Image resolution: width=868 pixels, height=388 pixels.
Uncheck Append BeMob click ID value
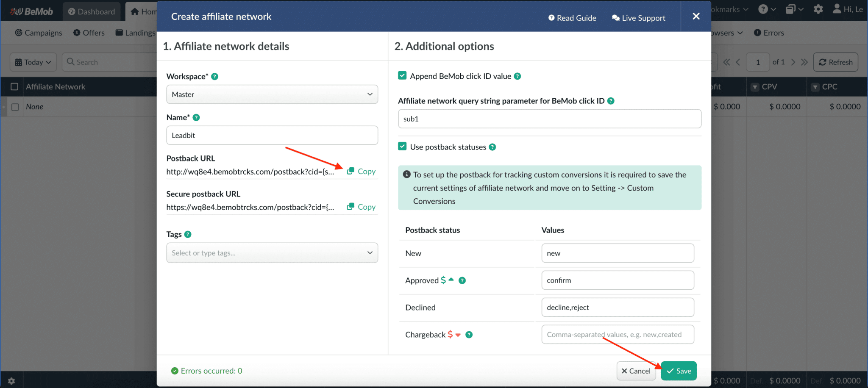click(402, 75)
